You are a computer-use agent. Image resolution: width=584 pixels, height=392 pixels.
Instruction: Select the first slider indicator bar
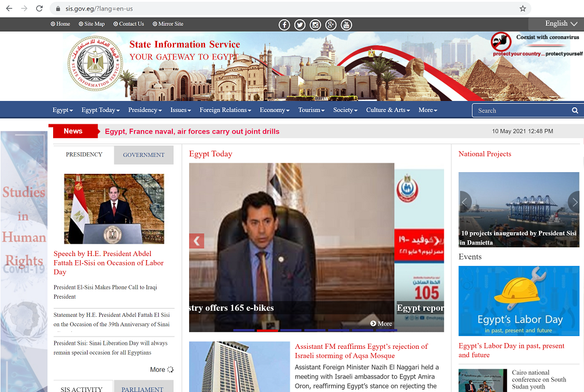[244, 330]
